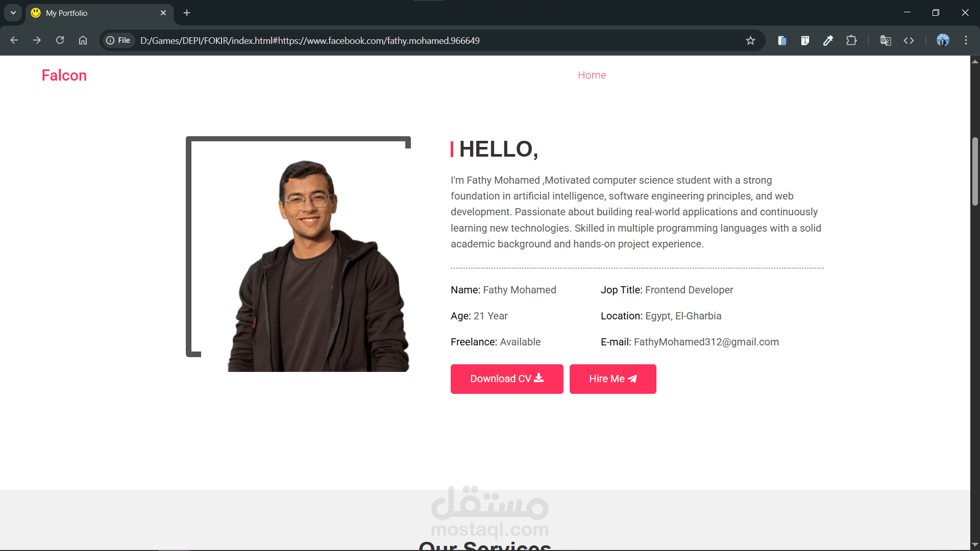Click the page vertical scrollbar thumb
The width and height of the screenshot is (980, 551).
tap(975, 171)
